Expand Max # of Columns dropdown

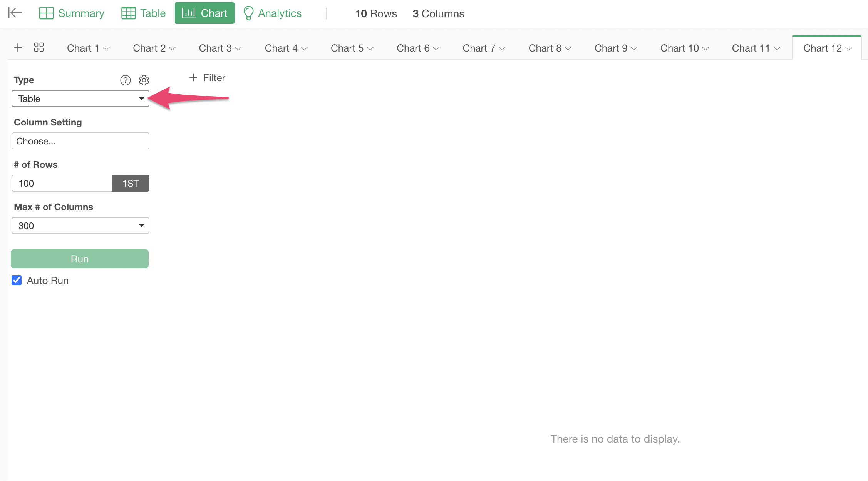pos(80,225)
